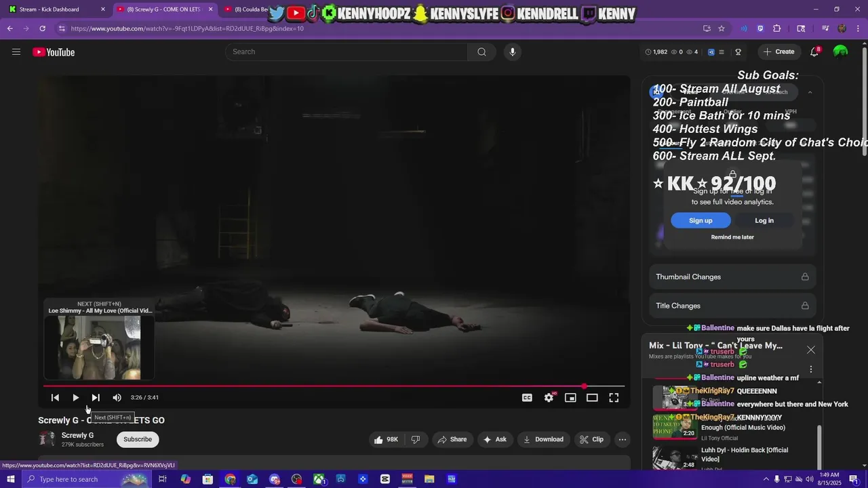
Task: Click the 2:20 playlist video thumbnail
Action: [675, 426]
